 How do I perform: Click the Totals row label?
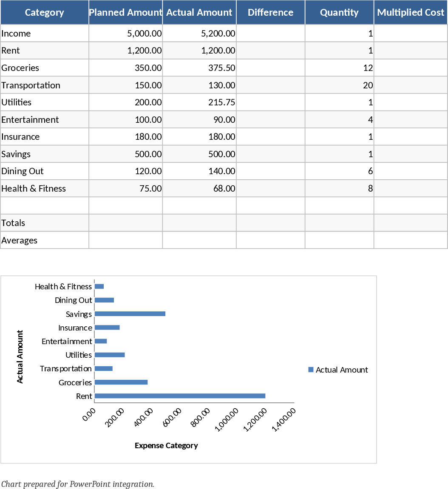coord(44,223)
